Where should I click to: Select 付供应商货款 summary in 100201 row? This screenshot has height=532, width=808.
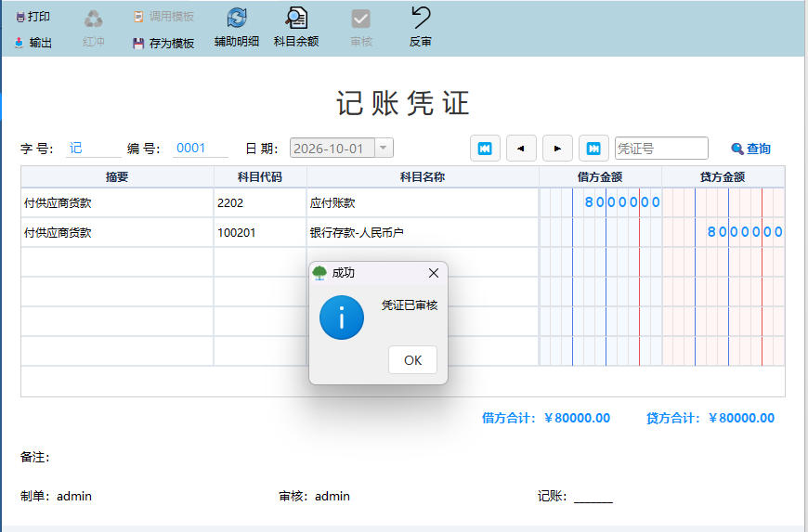coord(117,233)
